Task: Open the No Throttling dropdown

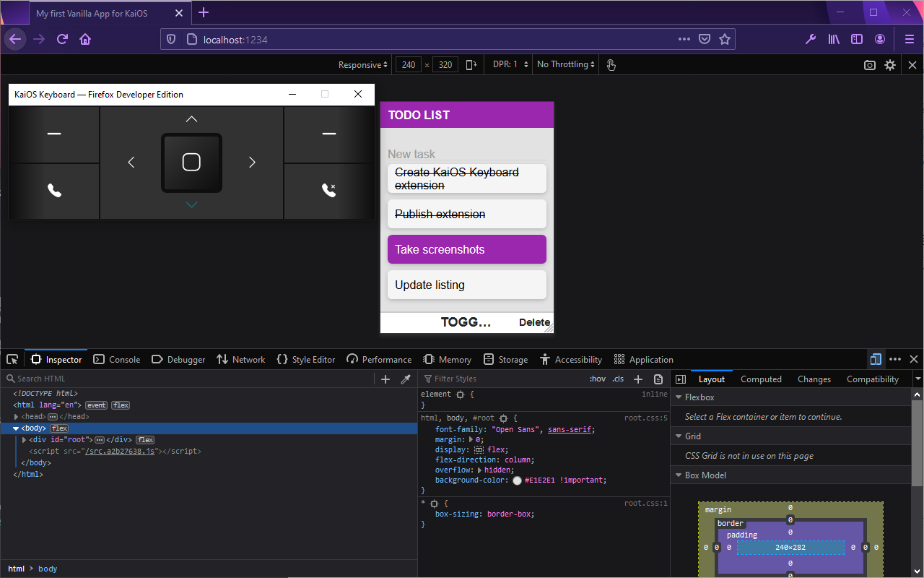Action: pyautogui.click(x=566, y=64)
